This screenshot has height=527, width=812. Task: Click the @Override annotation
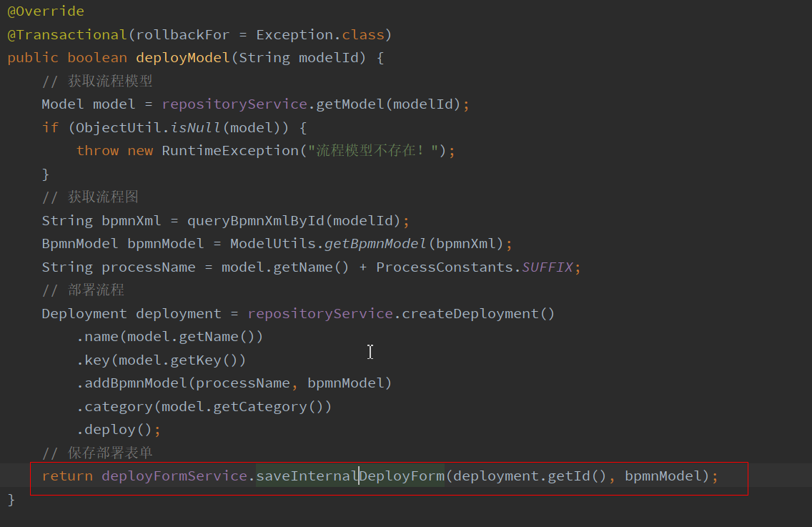45,11
